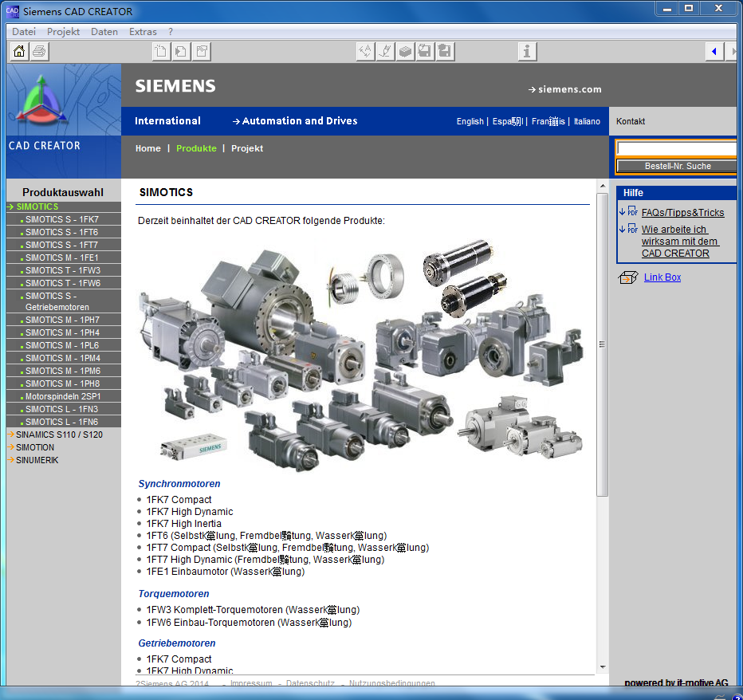743x700 pixels.
Task: Click into the order number search field
Action: click(x=677, y=149)
